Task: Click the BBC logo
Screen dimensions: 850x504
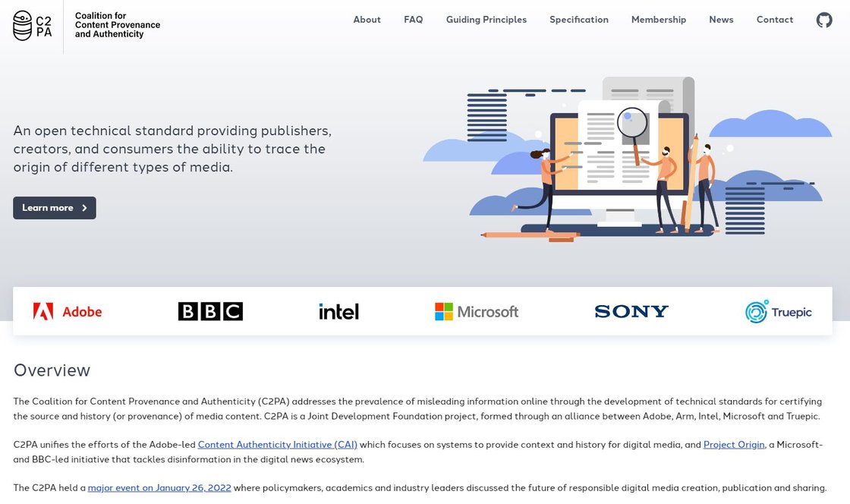Action: point(210,311)
